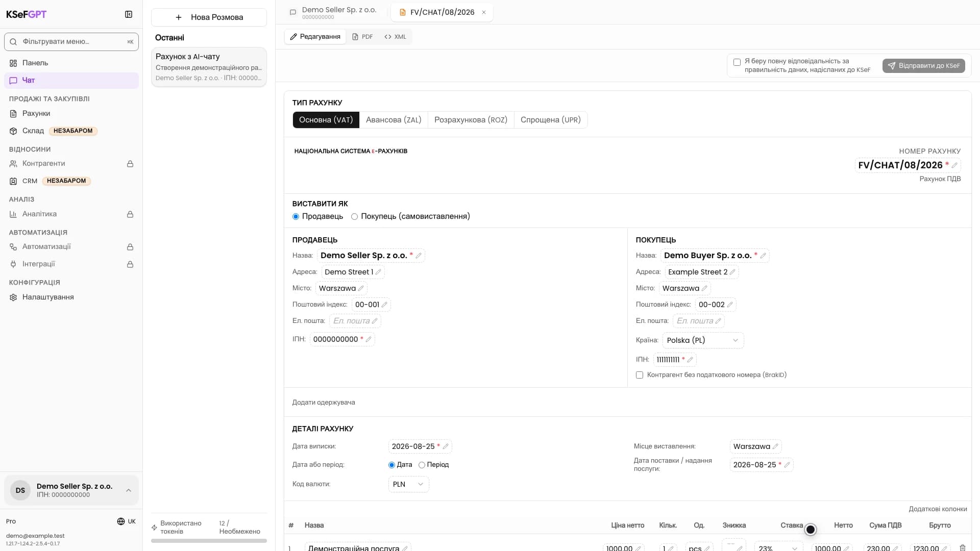This screenshot has width=980, height=551.
Task: Open Рахунки invoices in sidebar
Action: pos(71,113)
